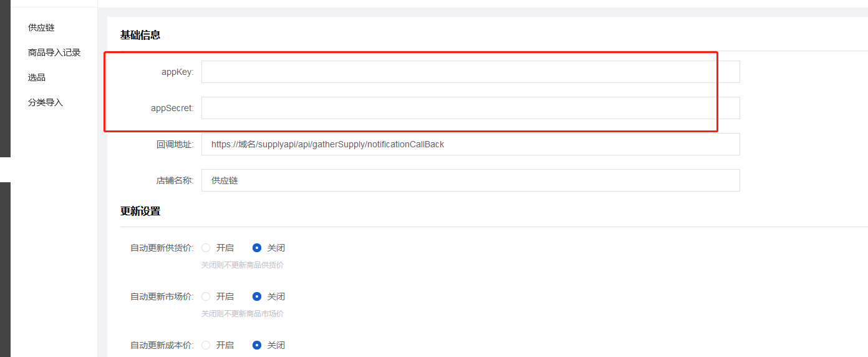
Task: Click the 回调地址: label
Action: pyautogui.click(x=175, y=144)
